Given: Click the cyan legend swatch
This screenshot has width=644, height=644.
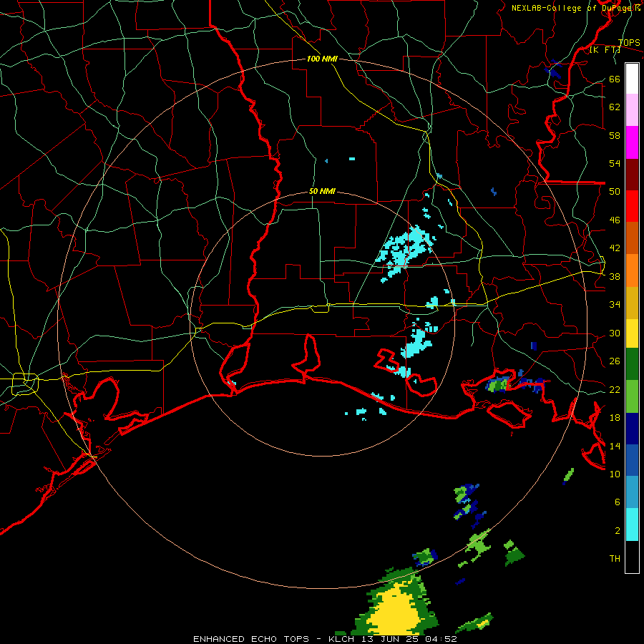Looking at the screenshot, I should [x=632, y=525].
